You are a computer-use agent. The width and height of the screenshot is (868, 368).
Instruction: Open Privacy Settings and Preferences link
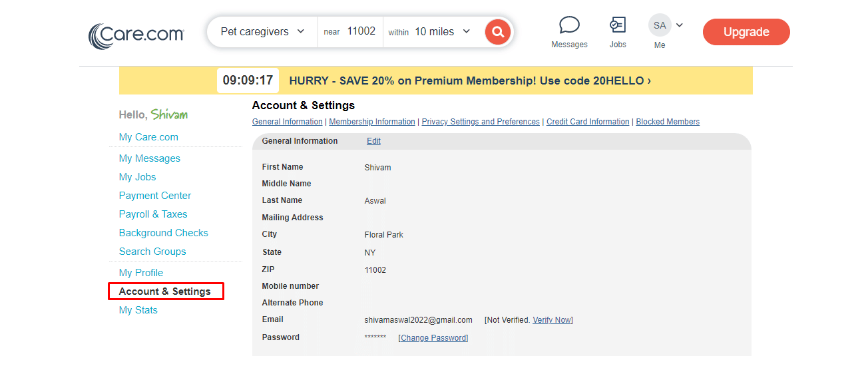(481, 122)
